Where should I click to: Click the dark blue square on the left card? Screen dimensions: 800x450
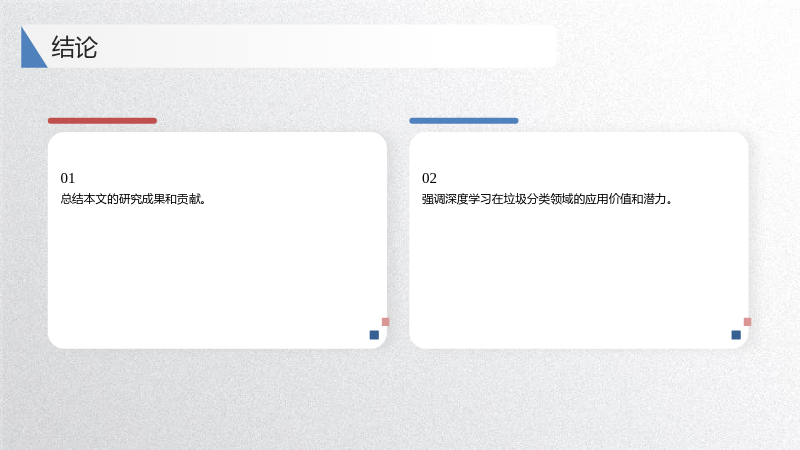tap(374, 335)
